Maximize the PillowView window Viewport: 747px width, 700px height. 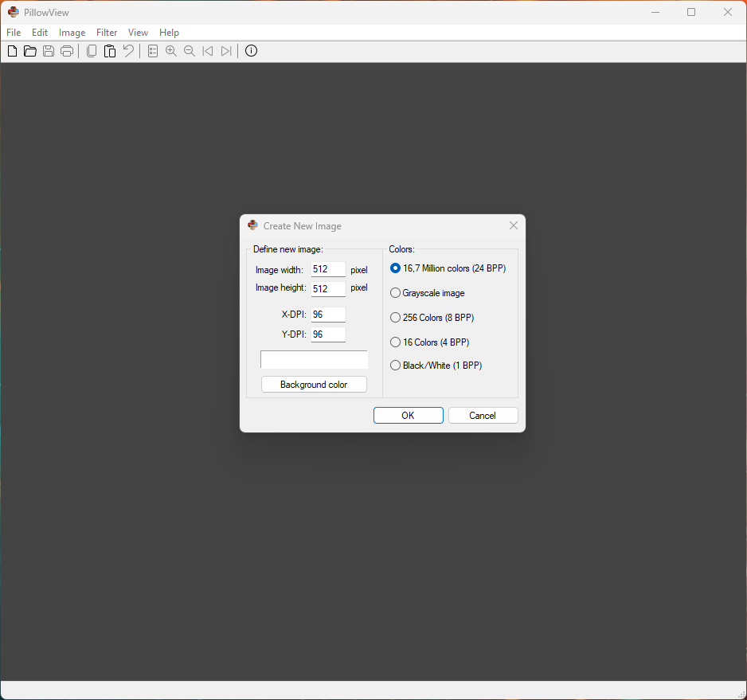pyautogui.click(x=691, y=12)
